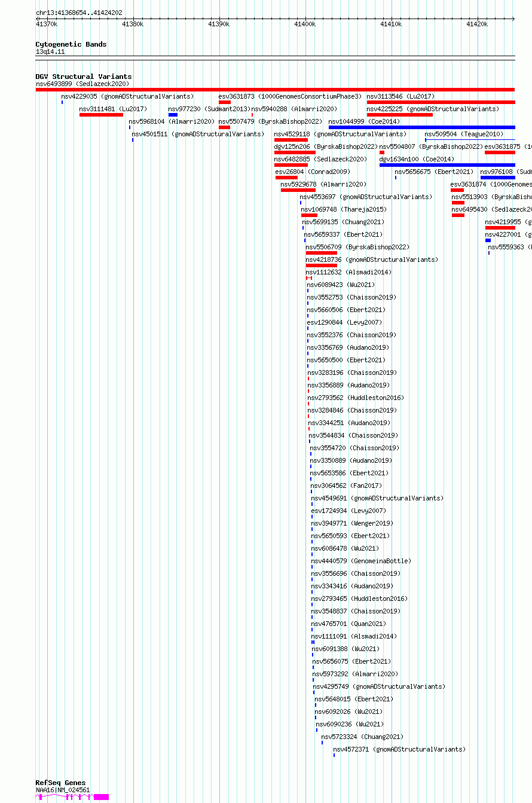Image resolution: width=532 pixels, height=803 pixels.
Task: Open nsv5506709 (ByrskaBishop2022) label
Action: pos(357,247)
